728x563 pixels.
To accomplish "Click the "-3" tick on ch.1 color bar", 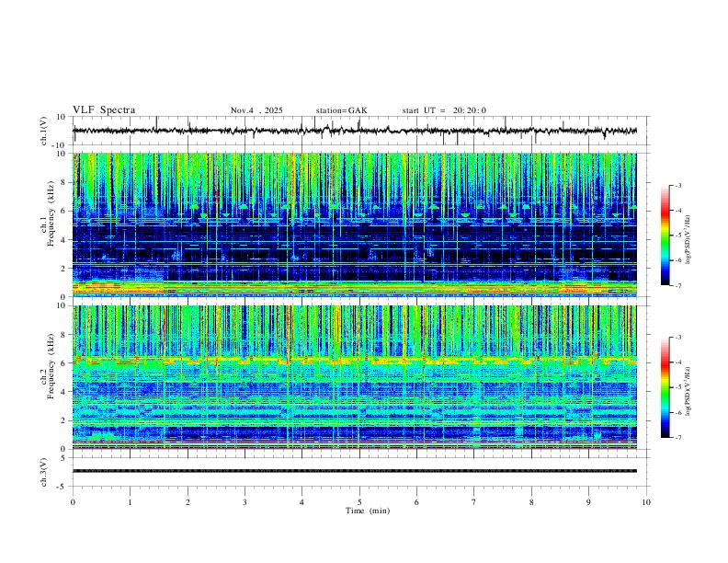I will pos(678,185).
